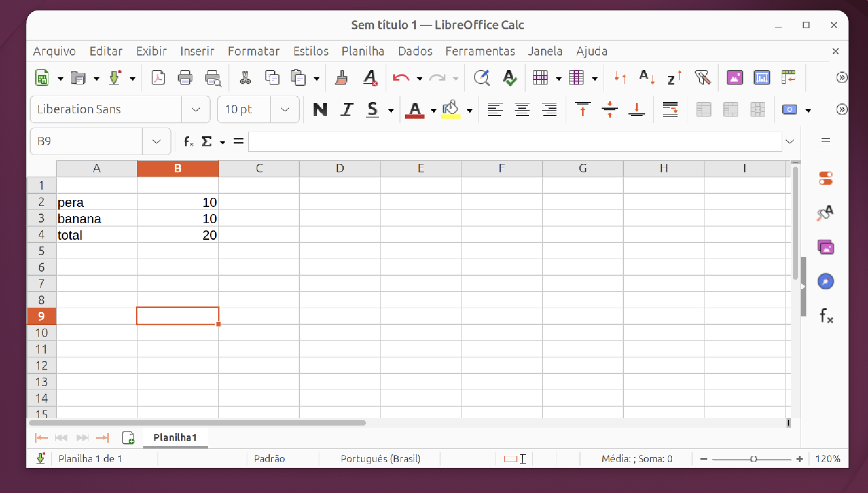Click Sort Ascending icon
868x493 pixels.
tap(647, 78)
